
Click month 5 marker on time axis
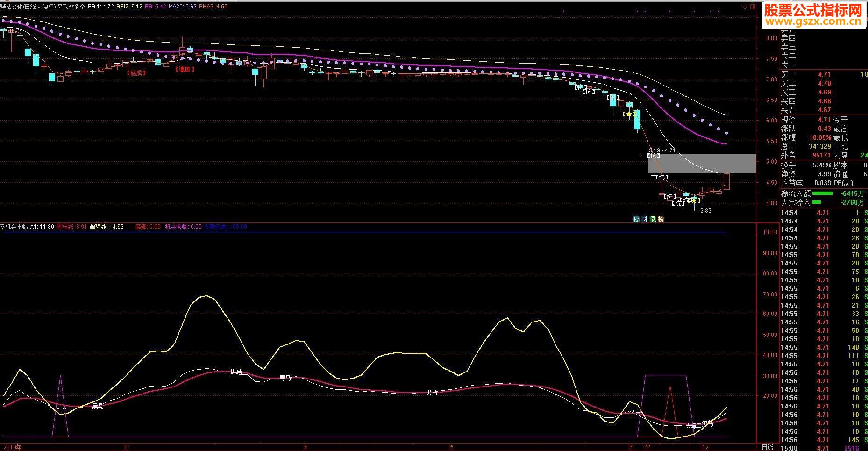tap(452, 447)
